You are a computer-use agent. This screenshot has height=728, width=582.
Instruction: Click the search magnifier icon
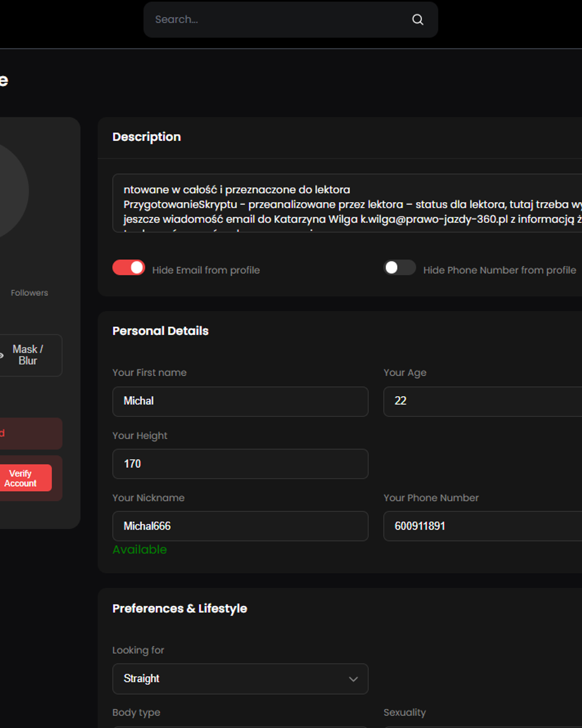click(x=418, y=19)
